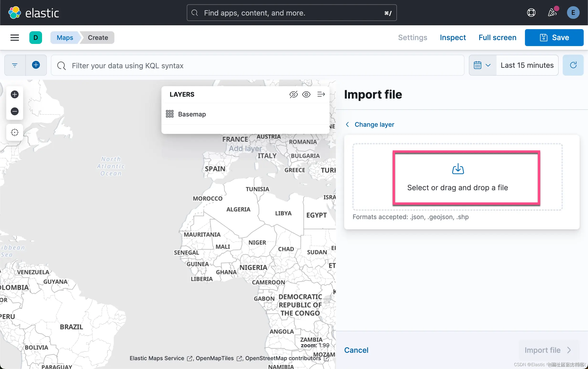The width and height of the screenshot is (588, 369).
Task: Open the hamburger navigation menu
Action: click(x=15, y=37)
